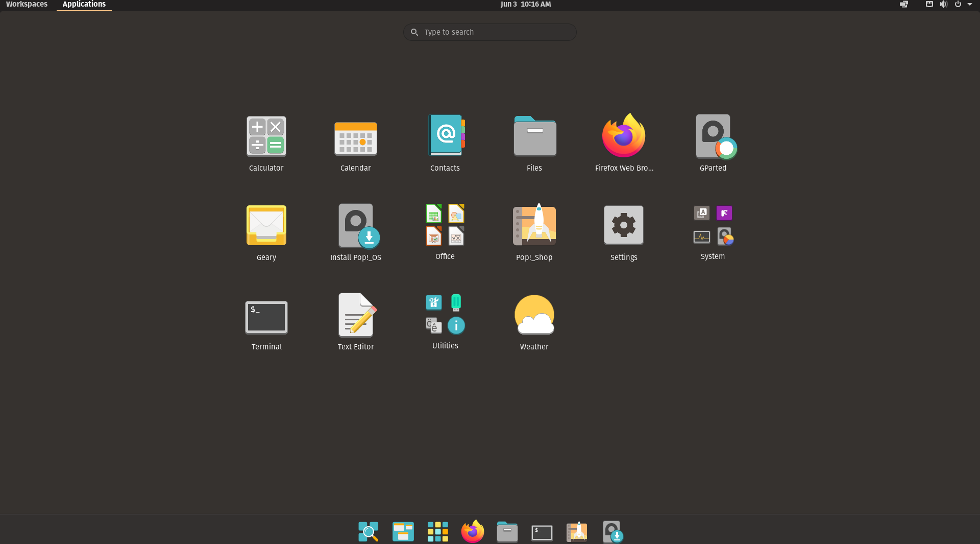The width and height of the screenshot is (980, 544).
Task: Open Files from the application grid
Action: pos(534,136)
